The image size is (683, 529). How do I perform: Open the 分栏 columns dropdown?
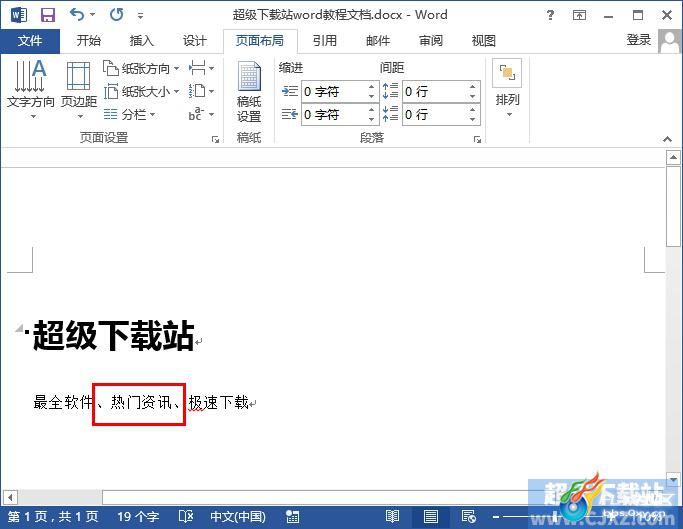[x=129, y=115]
